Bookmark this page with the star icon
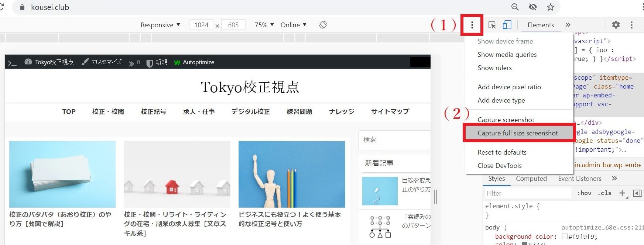 tap(551, 7)
